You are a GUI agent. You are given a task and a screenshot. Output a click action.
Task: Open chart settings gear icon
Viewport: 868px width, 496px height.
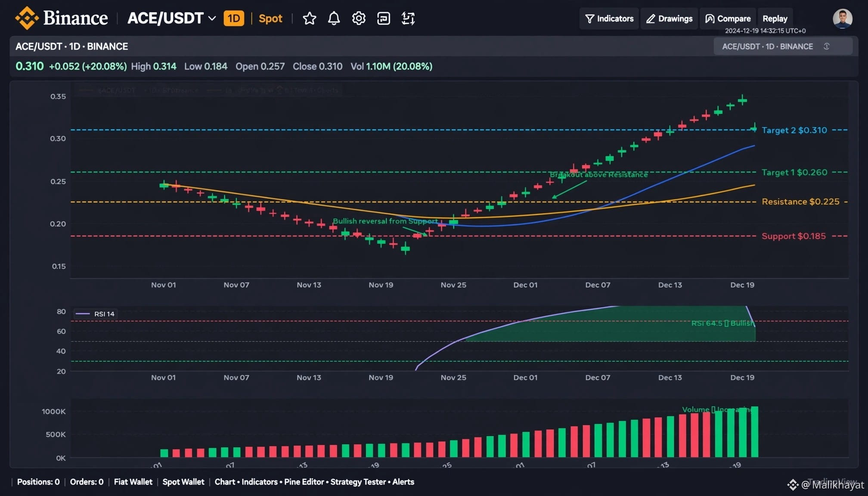[359, 19]
